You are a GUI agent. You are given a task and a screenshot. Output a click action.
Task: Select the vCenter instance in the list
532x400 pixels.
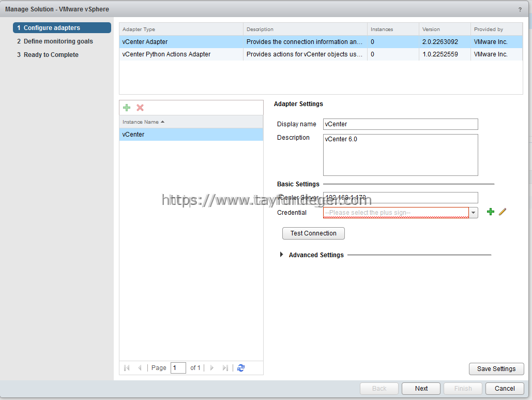tap(191, 135)
